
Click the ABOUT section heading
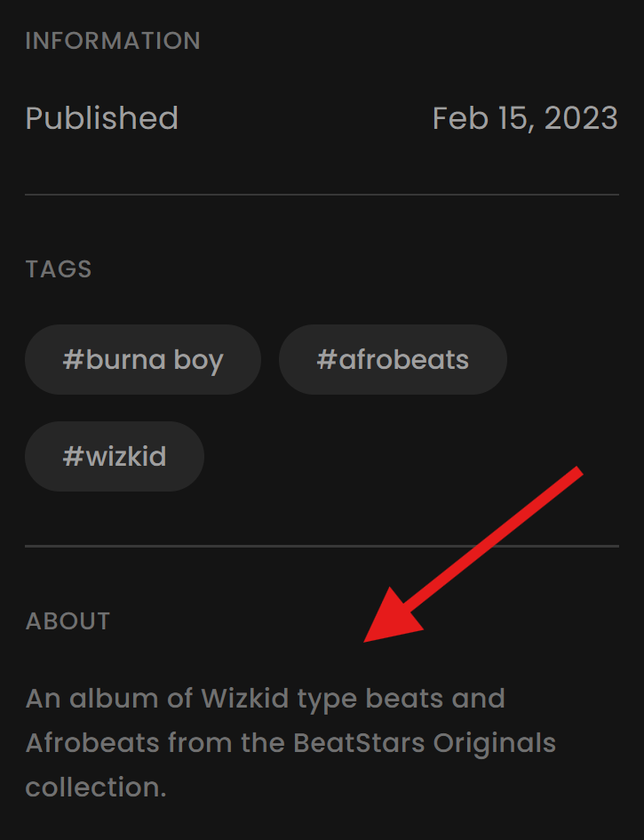point(68,621)
